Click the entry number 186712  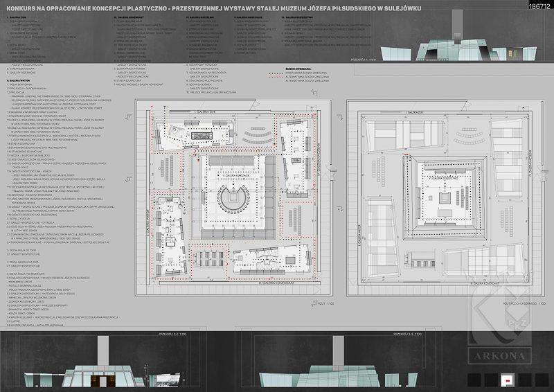tap(539, 6)
